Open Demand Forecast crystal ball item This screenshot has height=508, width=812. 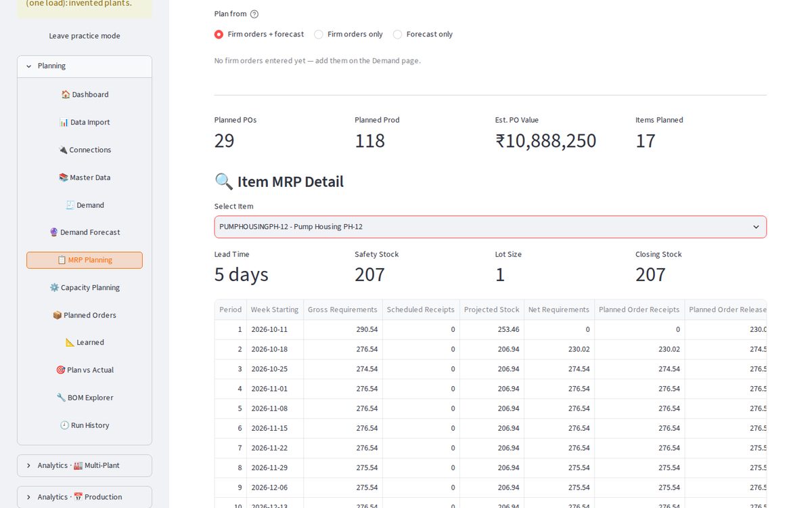tap(85, 232)
